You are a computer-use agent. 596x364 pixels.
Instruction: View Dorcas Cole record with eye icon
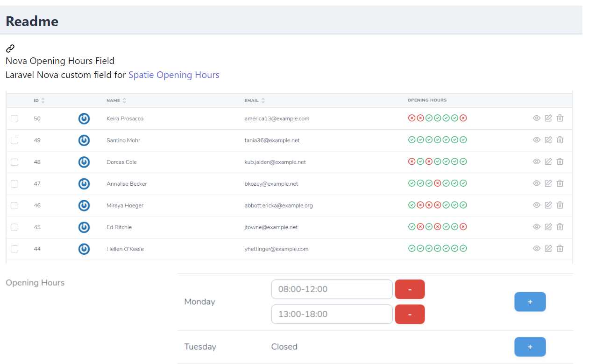[x=537, y=161]
